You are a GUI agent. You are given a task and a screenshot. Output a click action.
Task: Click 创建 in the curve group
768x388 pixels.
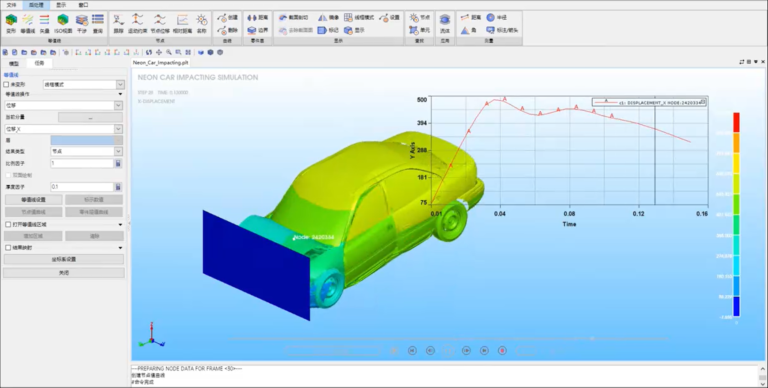228,18
